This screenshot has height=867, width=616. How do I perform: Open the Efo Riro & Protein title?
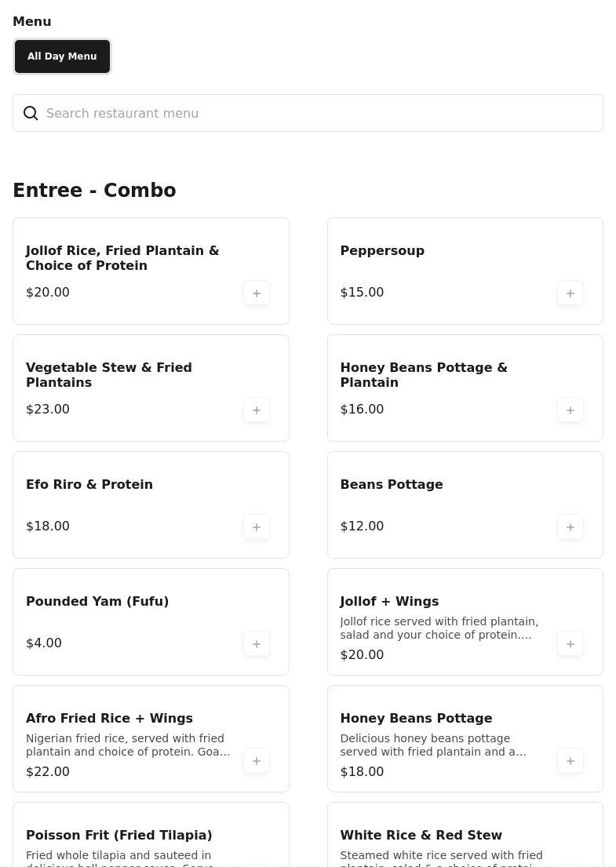point(89,485)
